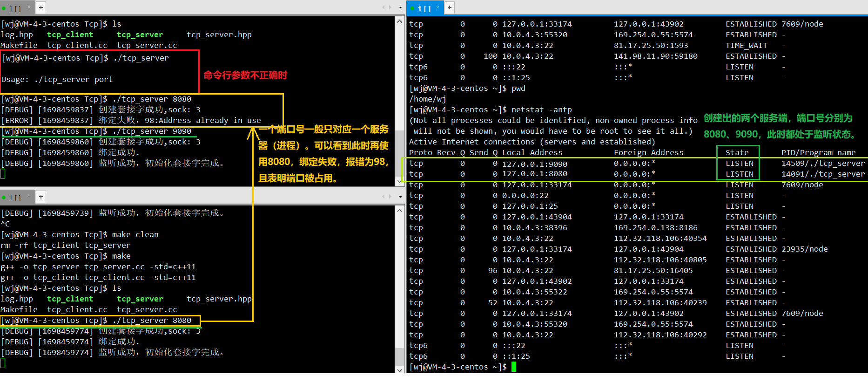The image size is (868, 383).
Task: Close the bottom-left pane's session tab
Action: [x=29, y=196]
